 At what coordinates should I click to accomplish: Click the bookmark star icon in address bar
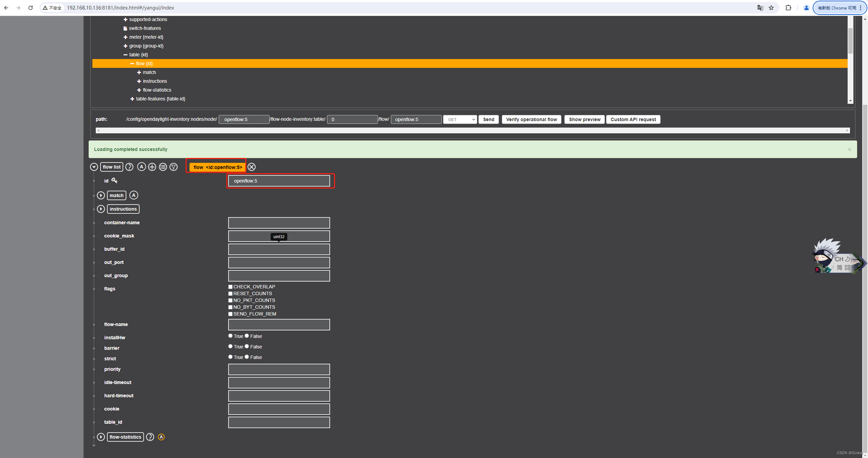point(771,8)
